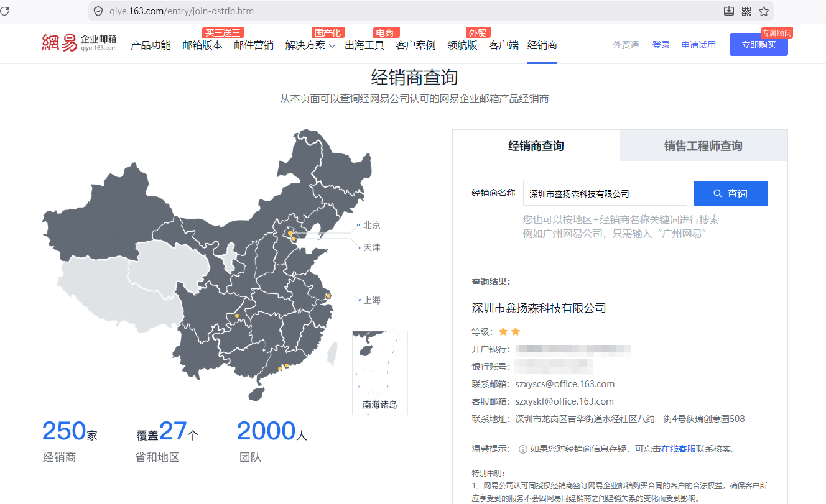This screenshot has width=826, height=504.
Task: Click the NetEase 企业邮箱 logo
Action: pos(79,44)
